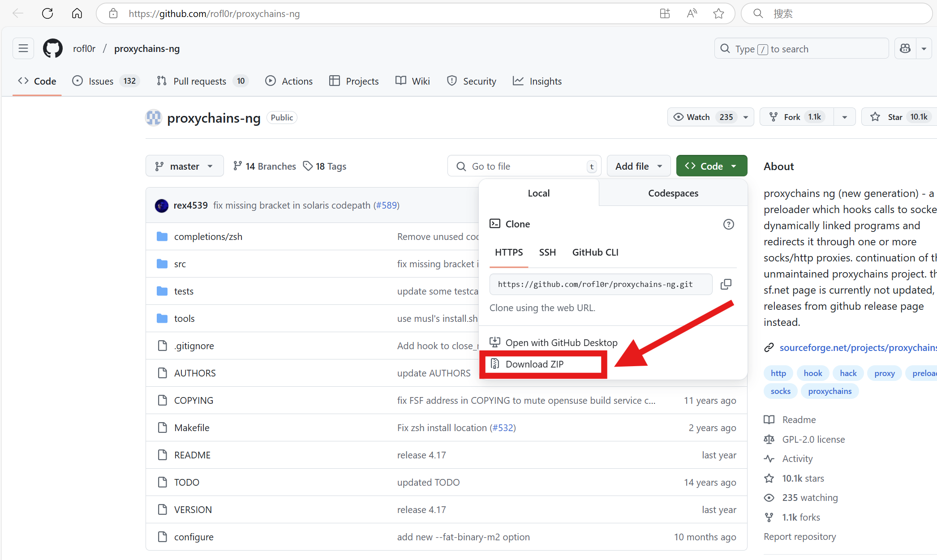This screenshot has width=937, height=560.
Task: Open the hamburger navigation menu
Action: click(23, 48)
